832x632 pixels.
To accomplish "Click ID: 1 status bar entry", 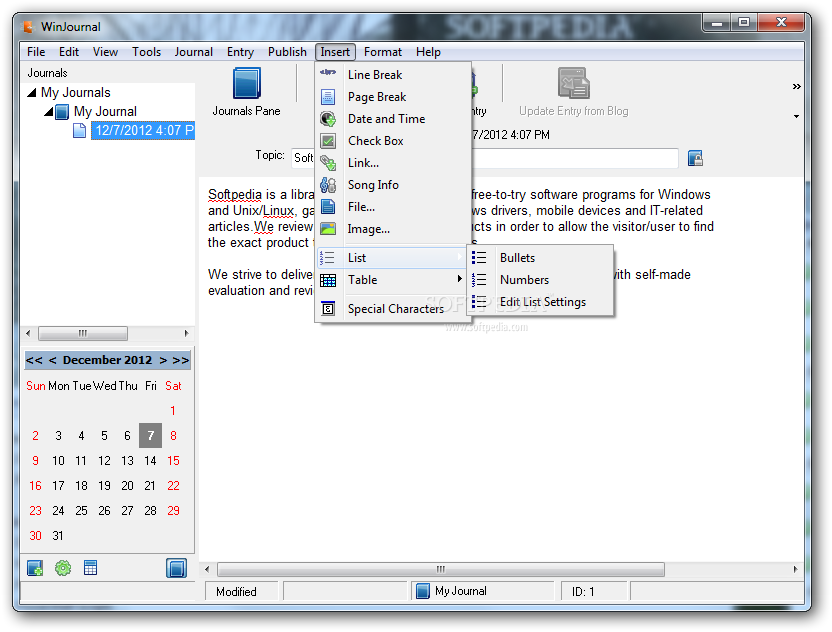I will (583, 592).
